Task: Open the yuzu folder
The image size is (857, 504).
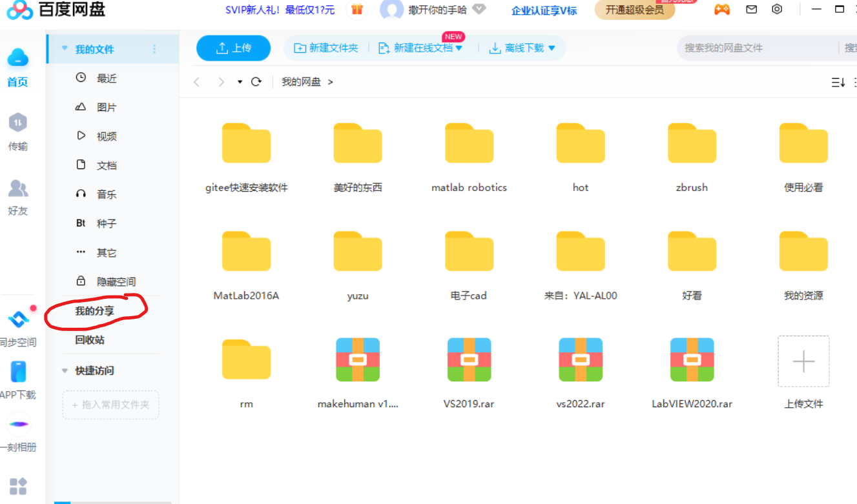Action: [358, 251]
